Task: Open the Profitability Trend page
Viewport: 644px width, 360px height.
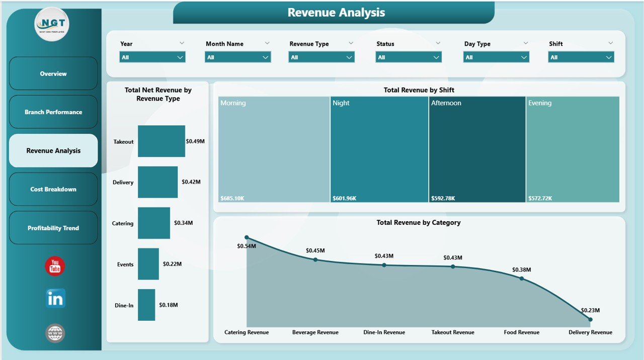Action: [53, 227]
